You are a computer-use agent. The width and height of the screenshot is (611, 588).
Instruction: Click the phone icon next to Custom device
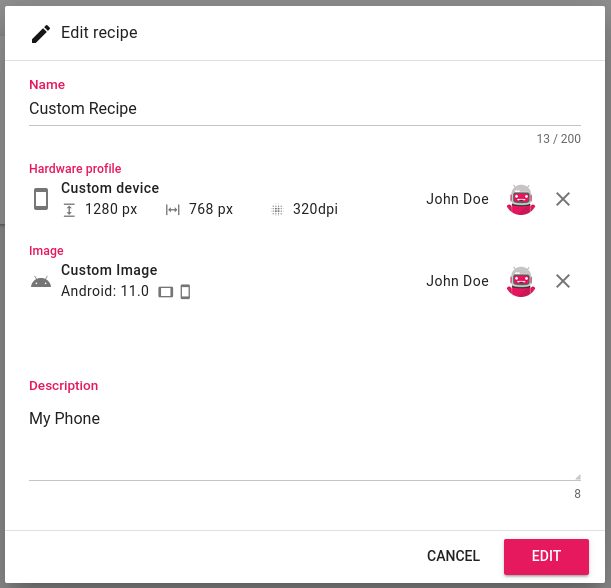[41, 199]
